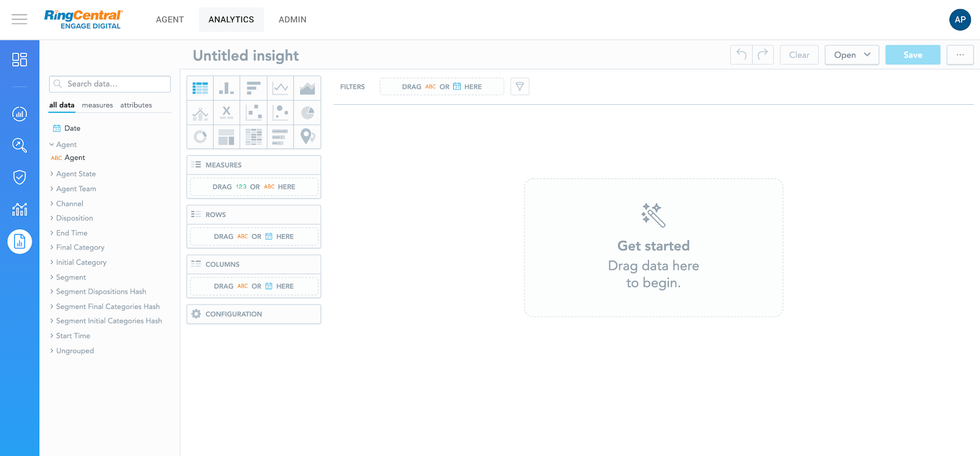Image resolution: width=980 pixels, height=456 pixels.
Task: Show the measures tab
Action: pos(97,105)
